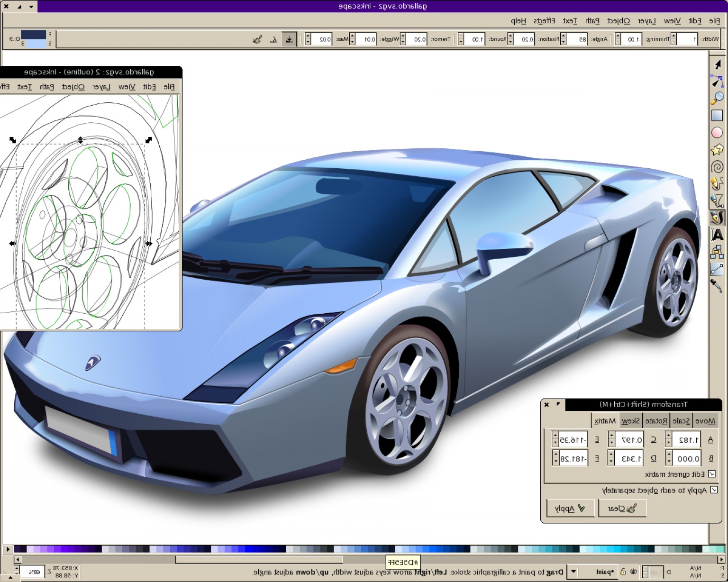Open the Transform dialog menu arrow
Viewport: 728px width, 582px height.
(x=558, y=404)
